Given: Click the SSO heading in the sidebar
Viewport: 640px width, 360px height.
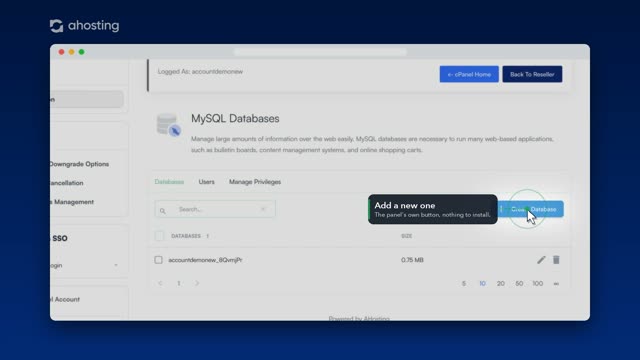Looking at the screenshot, I should pos(60,238).
